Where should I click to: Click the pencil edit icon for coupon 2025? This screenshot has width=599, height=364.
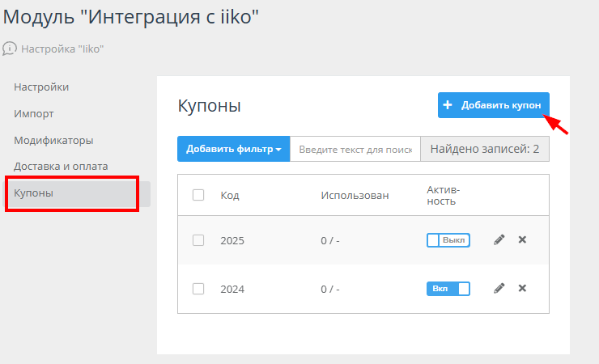tap(499, 239)
